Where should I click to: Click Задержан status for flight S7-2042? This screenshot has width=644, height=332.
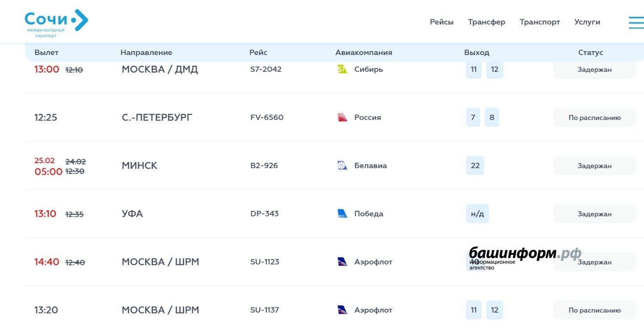594,70
